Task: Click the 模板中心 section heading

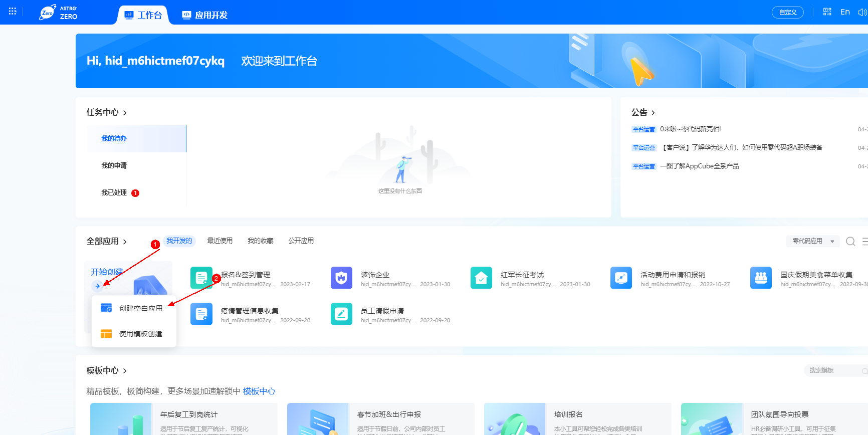Action: (102, 370)
